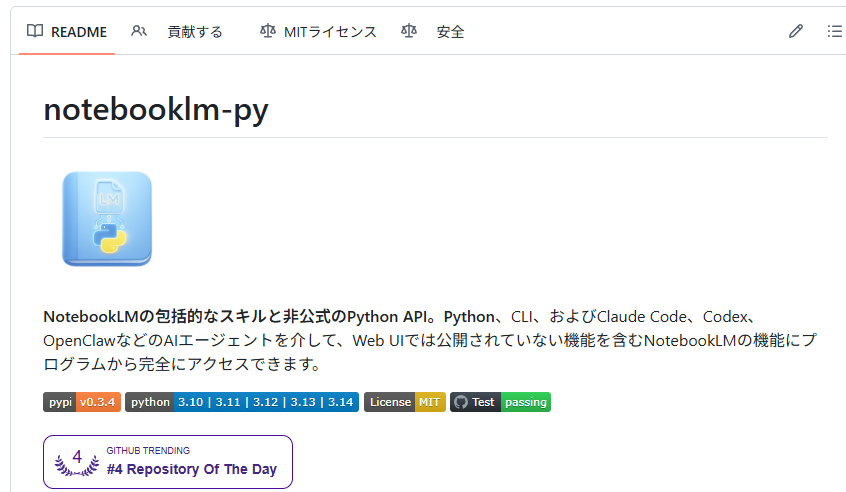Open the Test passing badge

pyautogui.click(x=500, y=402)
